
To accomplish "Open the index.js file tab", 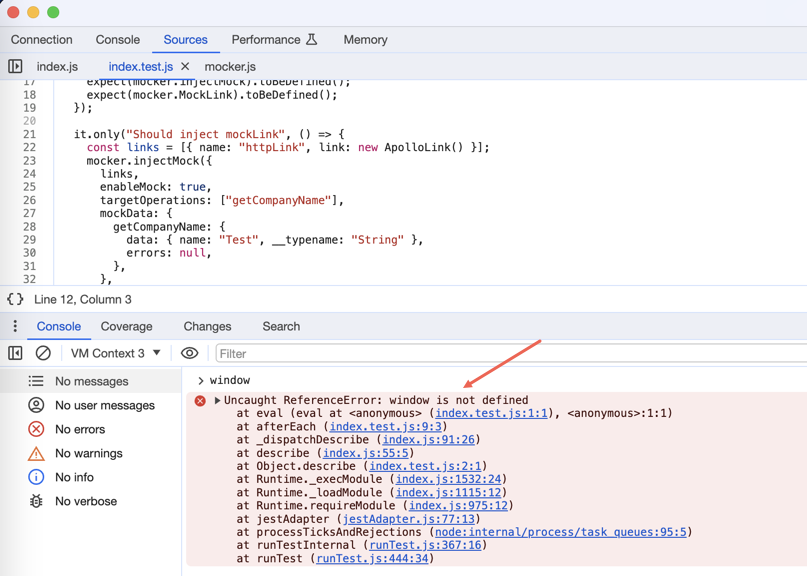I will tap(57, 66).
